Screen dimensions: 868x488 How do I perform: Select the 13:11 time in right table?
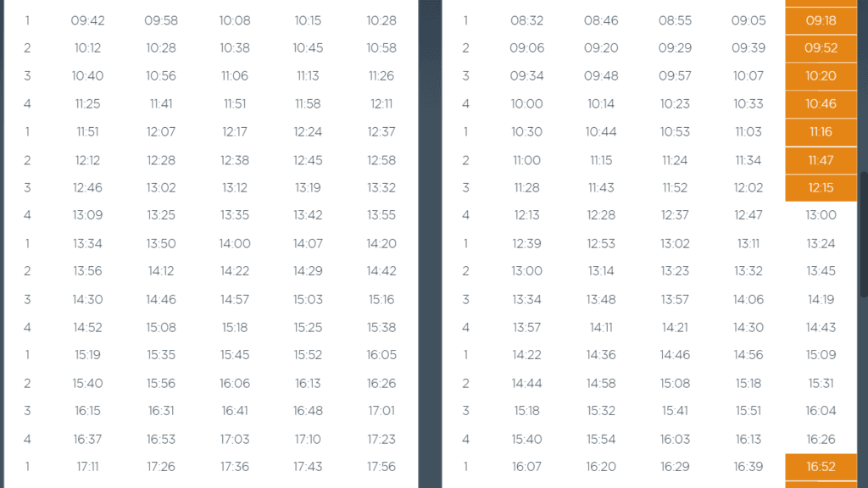[748, 243]
